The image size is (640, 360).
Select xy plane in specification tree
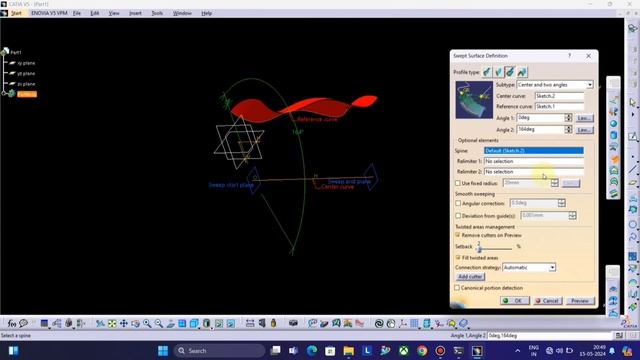click(26, 63)
